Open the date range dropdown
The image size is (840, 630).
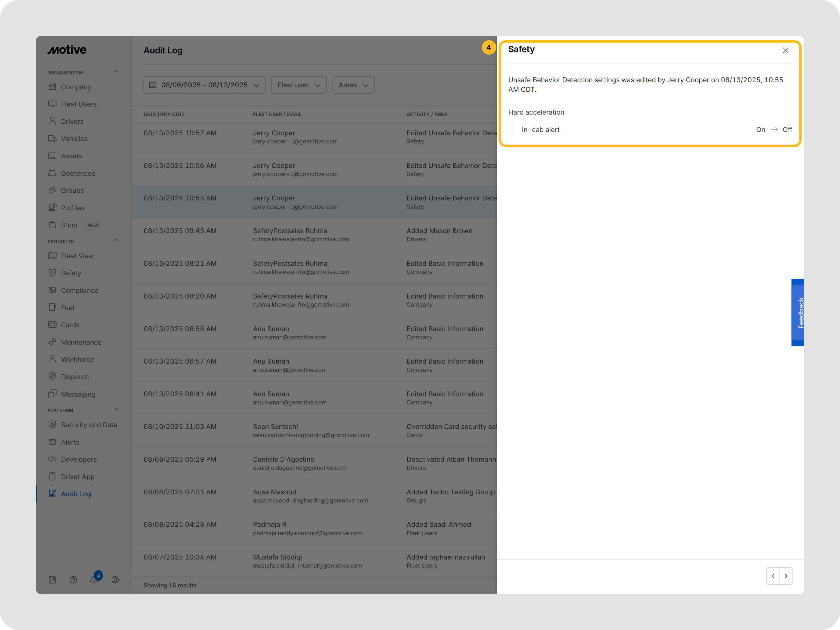pyautogui.click(x=204, y=85)
